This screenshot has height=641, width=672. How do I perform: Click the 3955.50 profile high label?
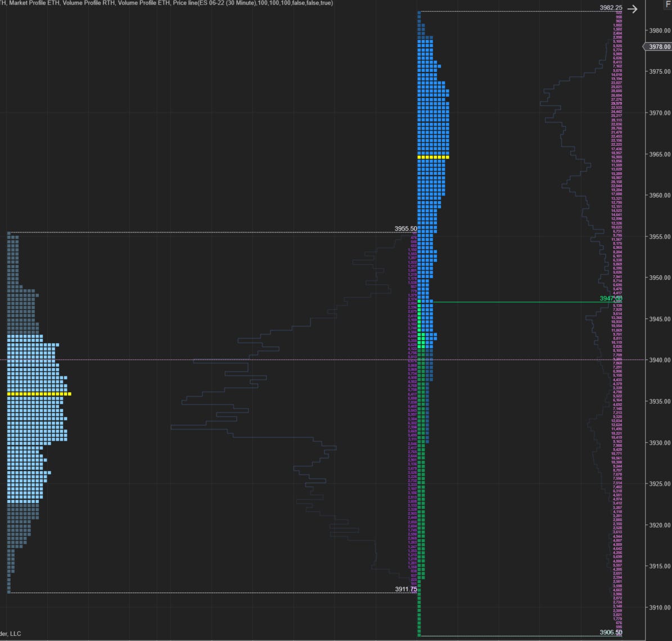coord(405,228)
